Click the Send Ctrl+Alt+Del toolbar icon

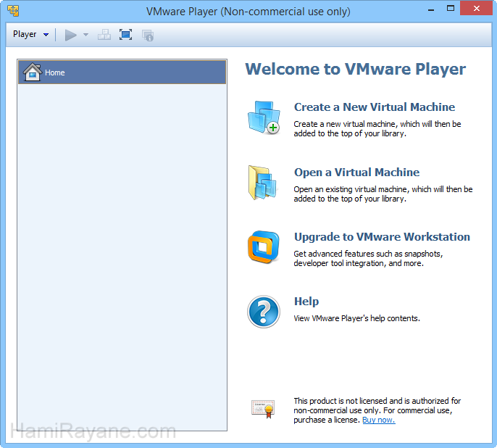(104, 35)
